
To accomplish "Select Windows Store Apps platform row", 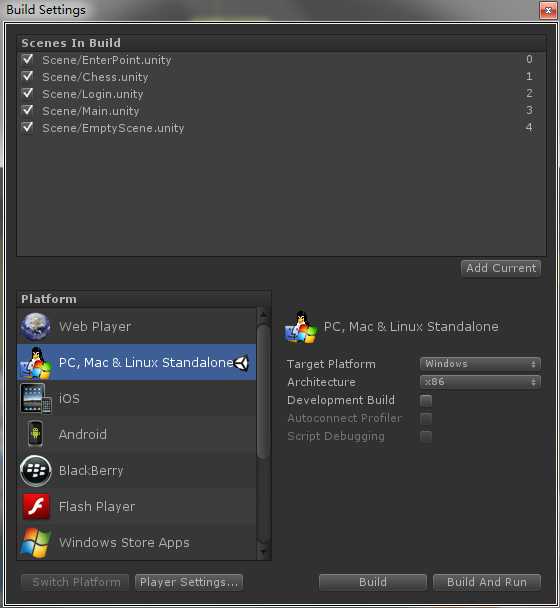I will [137, 542].
